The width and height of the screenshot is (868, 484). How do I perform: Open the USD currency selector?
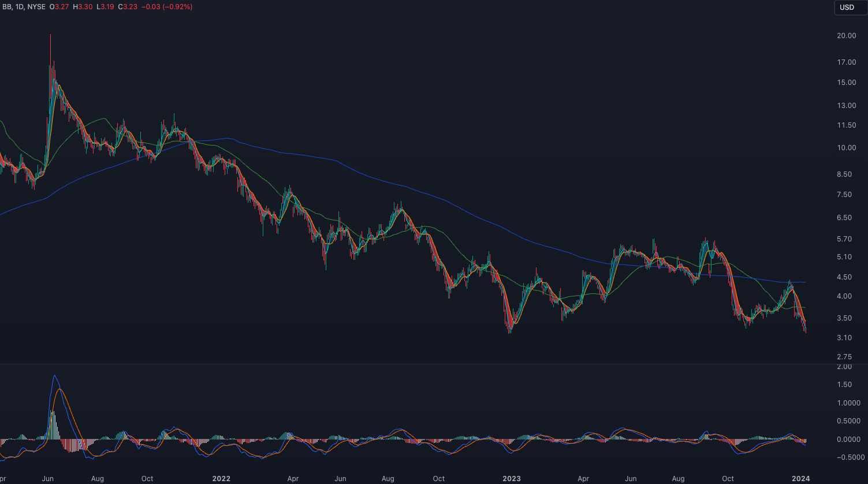(847, 8)
